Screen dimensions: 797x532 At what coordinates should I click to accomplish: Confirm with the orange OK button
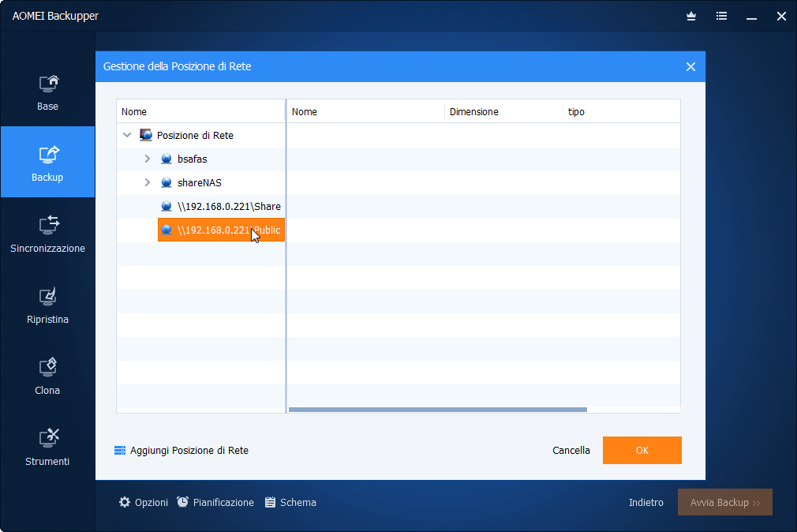point(642,450)
